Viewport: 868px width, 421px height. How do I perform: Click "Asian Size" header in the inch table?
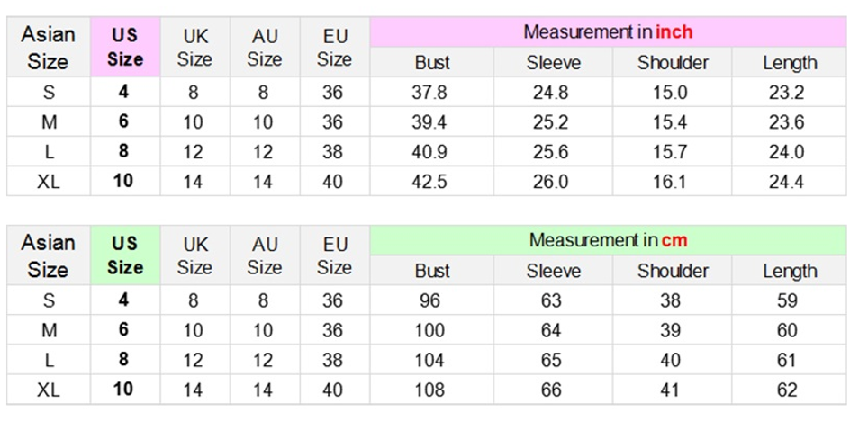48,47
